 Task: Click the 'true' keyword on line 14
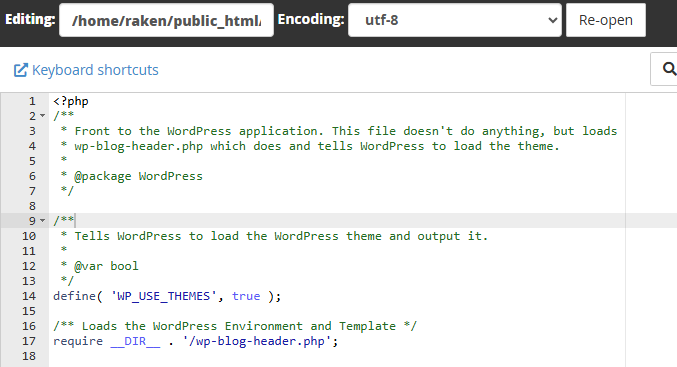[246, 296]
